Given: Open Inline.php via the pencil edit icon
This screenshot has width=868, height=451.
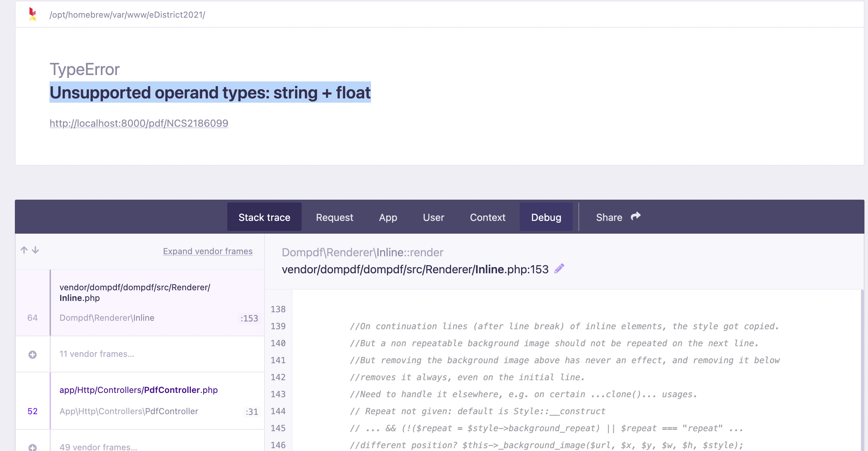Looking at the screenshot, I should [559, 268].
